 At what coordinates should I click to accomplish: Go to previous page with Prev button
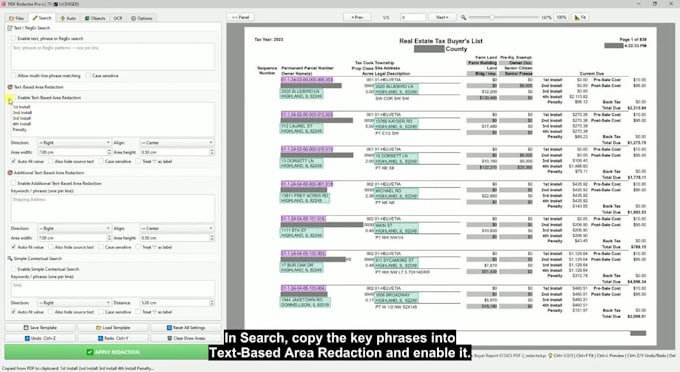[x=357, y=17]
